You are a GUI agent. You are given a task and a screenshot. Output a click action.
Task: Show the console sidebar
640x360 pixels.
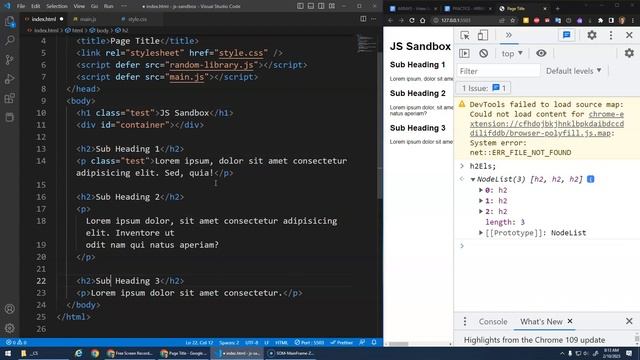464,53
